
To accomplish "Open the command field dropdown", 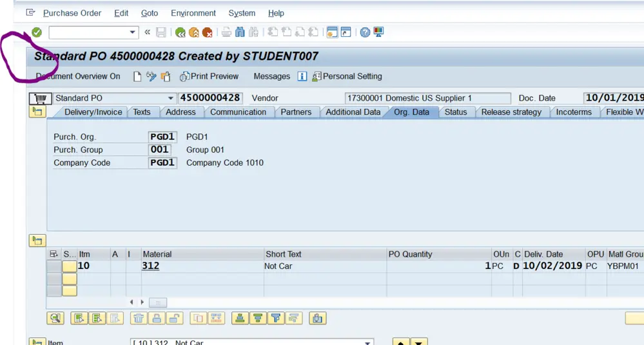I will point(132,32).
